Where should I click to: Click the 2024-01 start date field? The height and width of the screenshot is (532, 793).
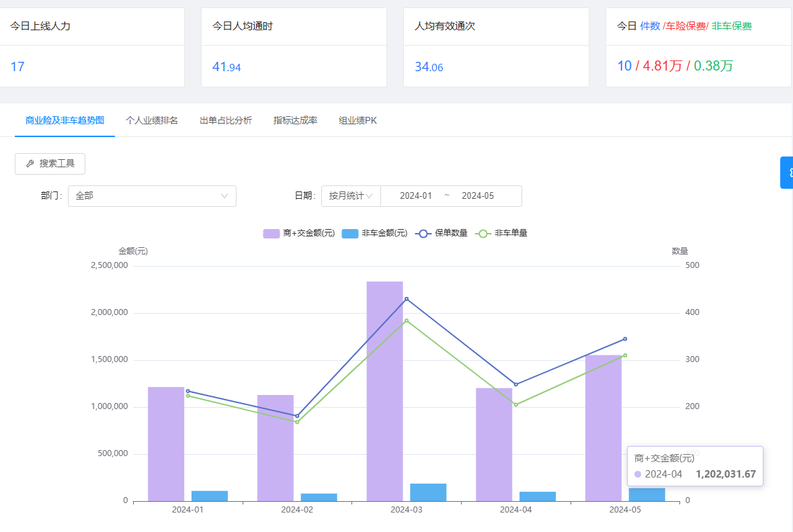click(416, 196)
